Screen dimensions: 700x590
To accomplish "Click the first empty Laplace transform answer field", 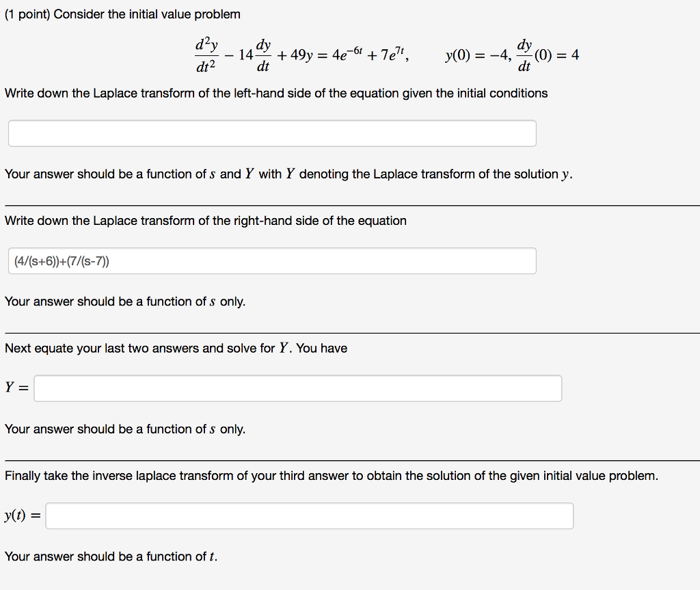I will pyautogui.click(x=271, y=133).
